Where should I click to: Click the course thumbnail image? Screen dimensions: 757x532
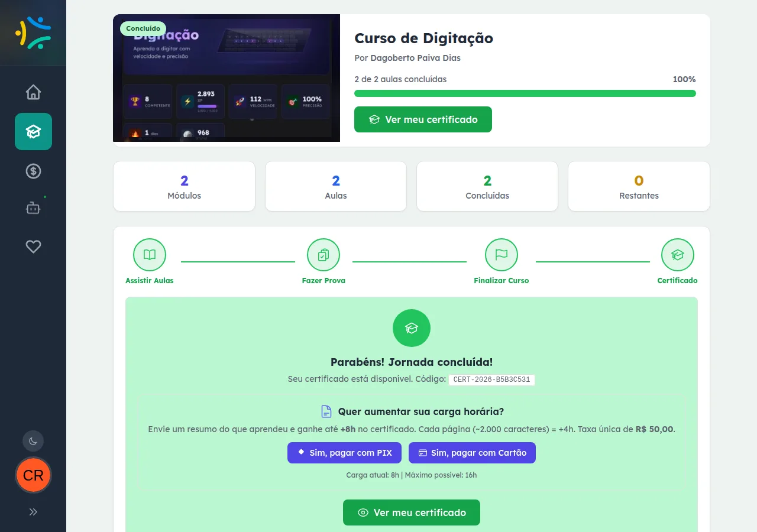coord(227,78)
